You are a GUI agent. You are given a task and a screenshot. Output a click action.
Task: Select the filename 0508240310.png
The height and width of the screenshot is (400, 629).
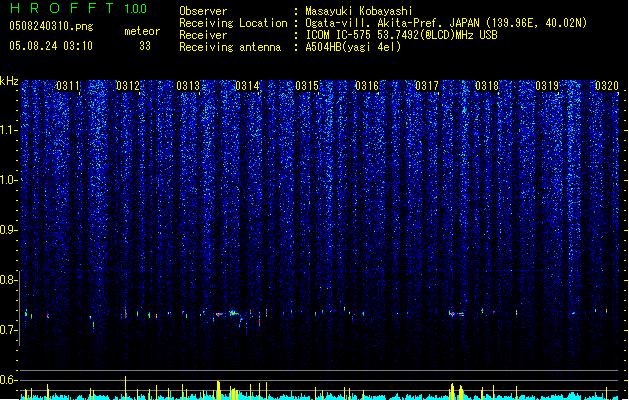[x=51, y=26]
